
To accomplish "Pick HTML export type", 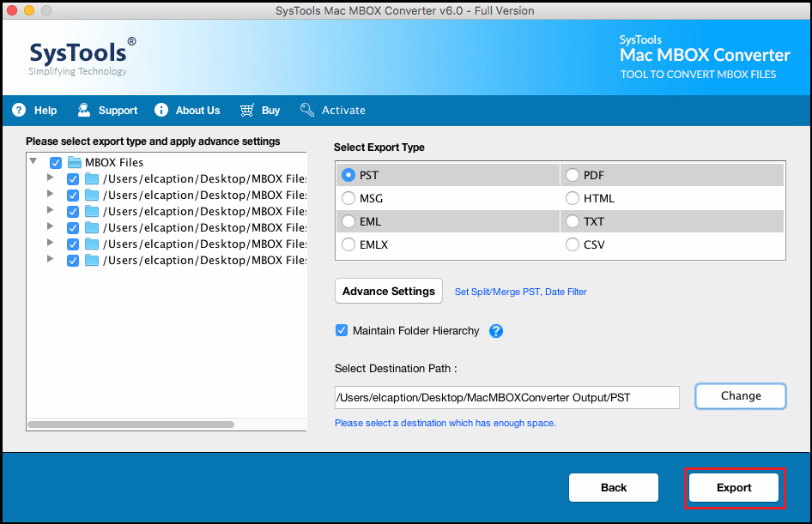I will pos(573,198).
